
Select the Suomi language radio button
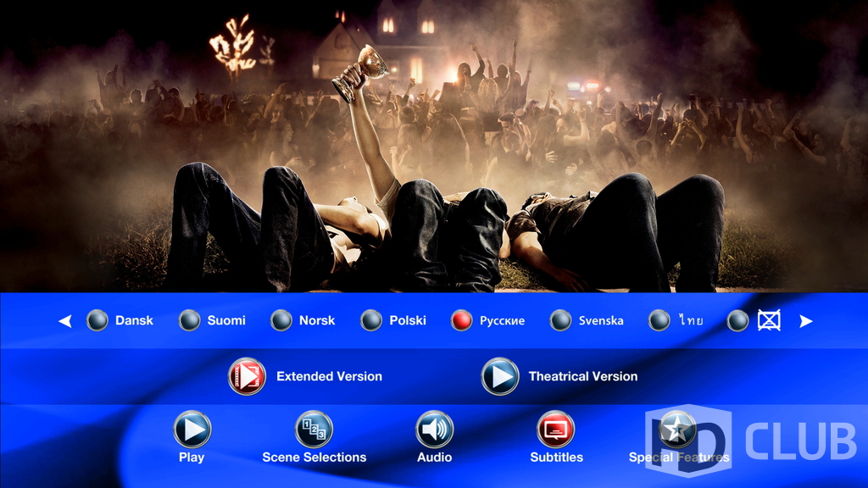click(x=189, y=320)
